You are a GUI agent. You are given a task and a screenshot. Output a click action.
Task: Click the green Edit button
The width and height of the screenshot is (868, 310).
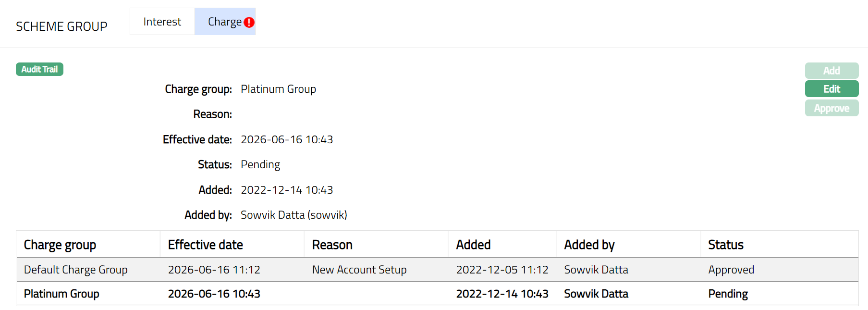pyautogui.click(x=831, y=89)
